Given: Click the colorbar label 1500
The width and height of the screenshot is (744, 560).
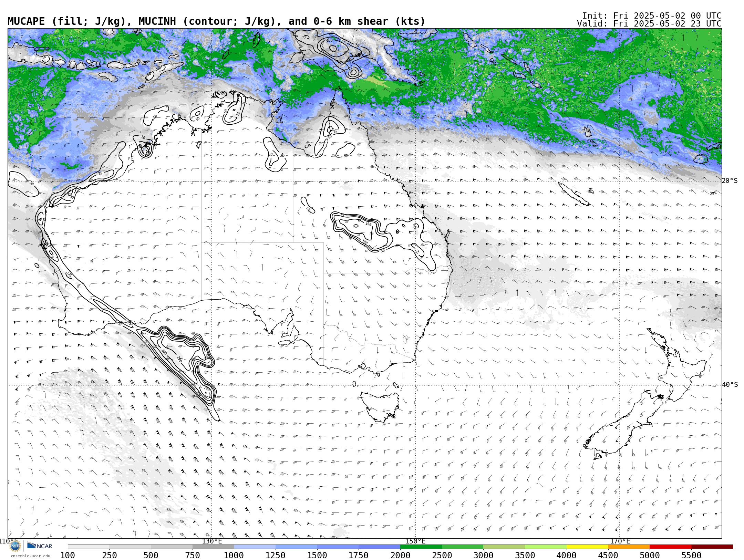Looking at the screenshot, I should tap(317, 555).
